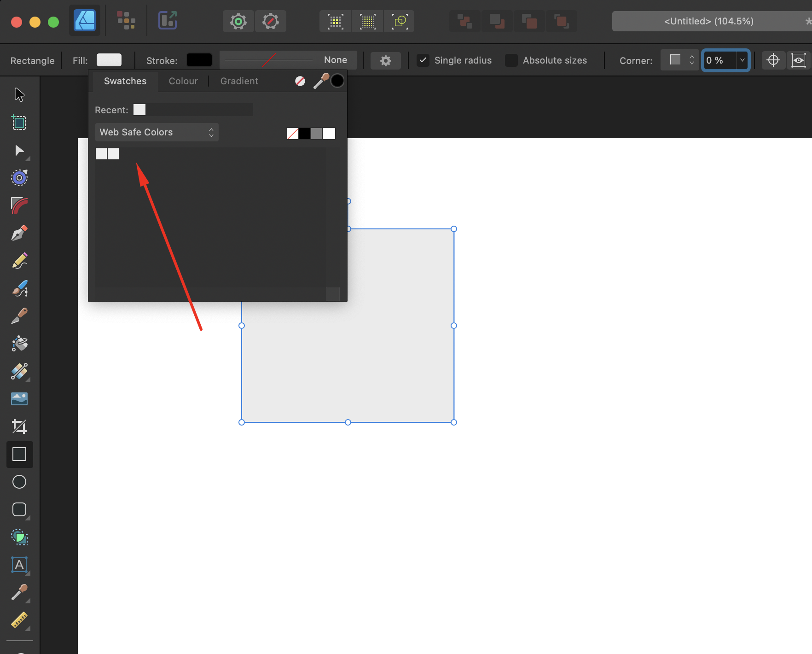The height and width of the screenshot is (654, 812).
Task: Open rectangle settings gear button
Action: (386, 60)
